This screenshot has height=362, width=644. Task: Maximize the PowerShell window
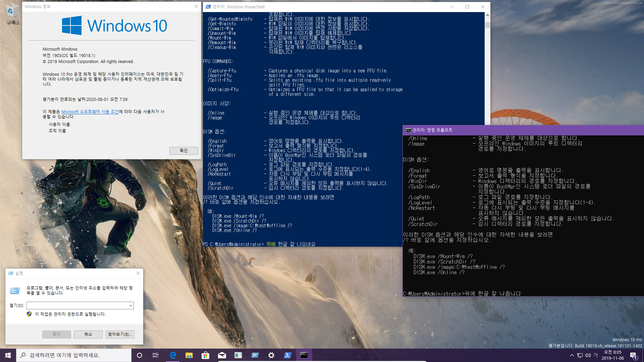(467, 7)
